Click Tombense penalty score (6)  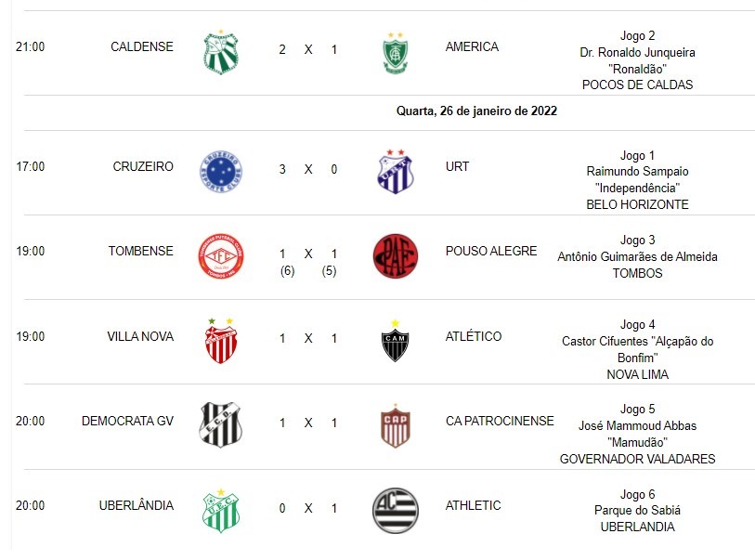click(288, 271)
